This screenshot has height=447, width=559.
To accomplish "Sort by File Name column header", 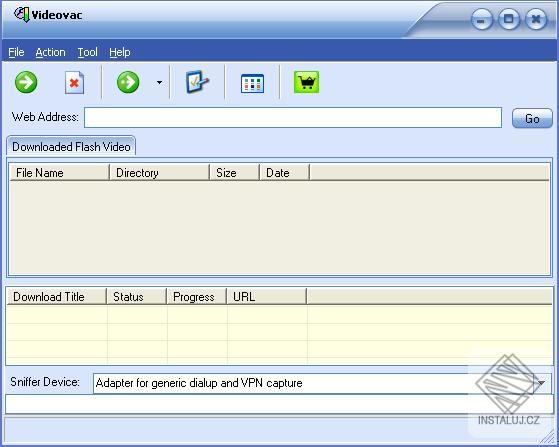I will (59, 173).
